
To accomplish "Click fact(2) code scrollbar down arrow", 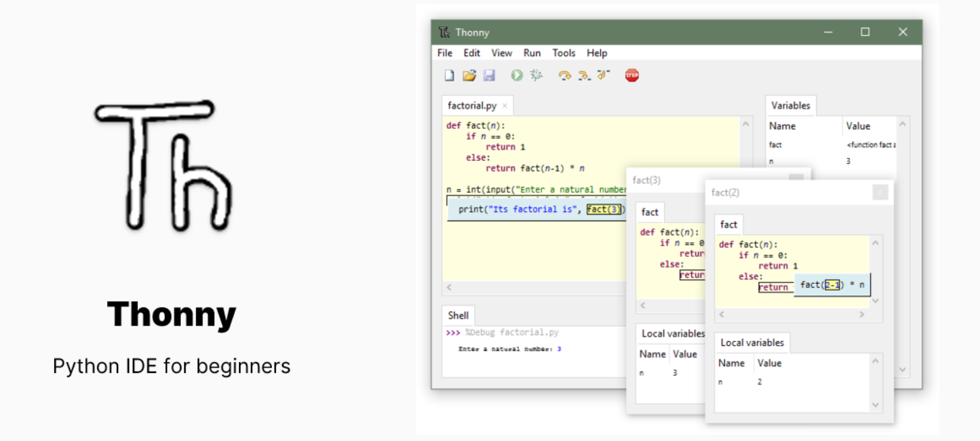I will coord(875,301).
